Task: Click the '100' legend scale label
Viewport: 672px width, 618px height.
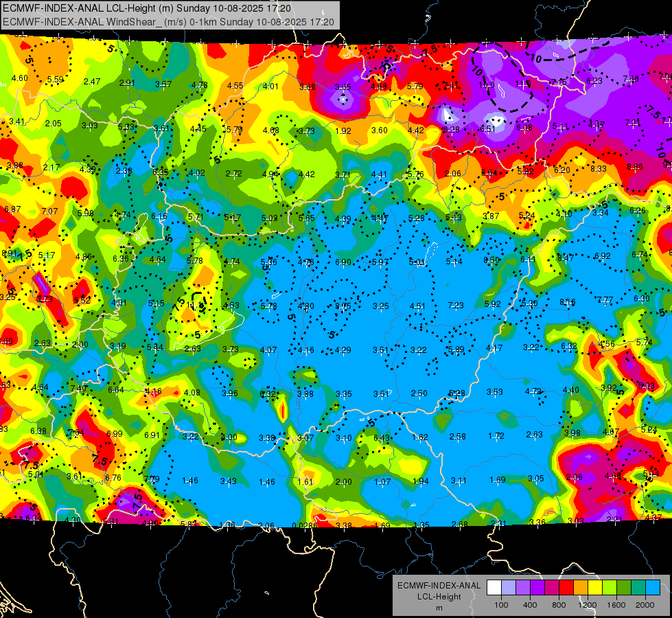Action: pos(501,605)
